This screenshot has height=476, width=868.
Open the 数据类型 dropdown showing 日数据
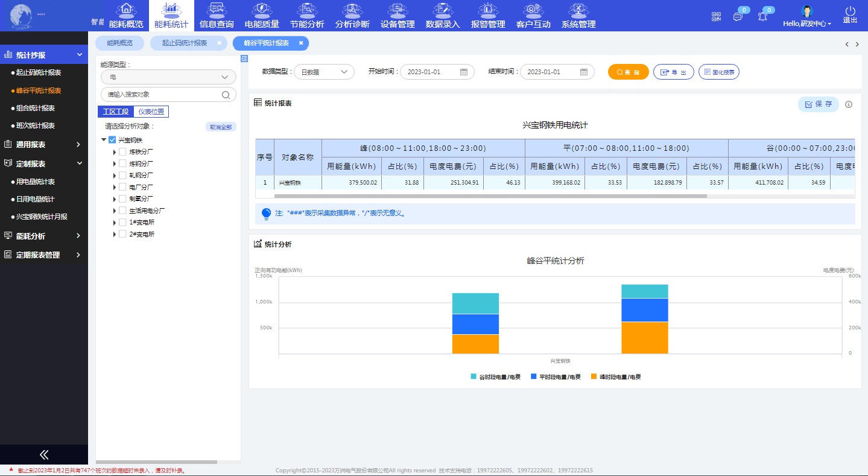324,72
